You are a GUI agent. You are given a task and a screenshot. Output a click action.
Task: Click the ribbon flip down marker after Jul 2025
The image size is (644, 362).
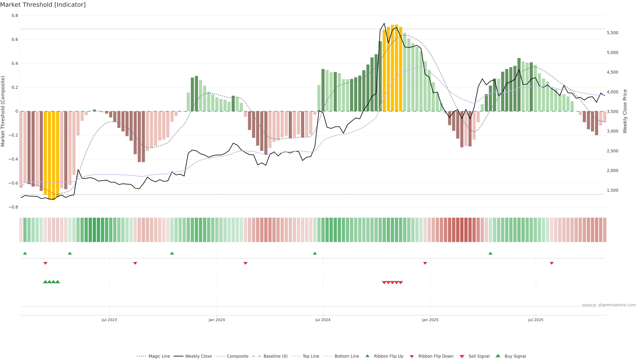click(x=551, y=263)
